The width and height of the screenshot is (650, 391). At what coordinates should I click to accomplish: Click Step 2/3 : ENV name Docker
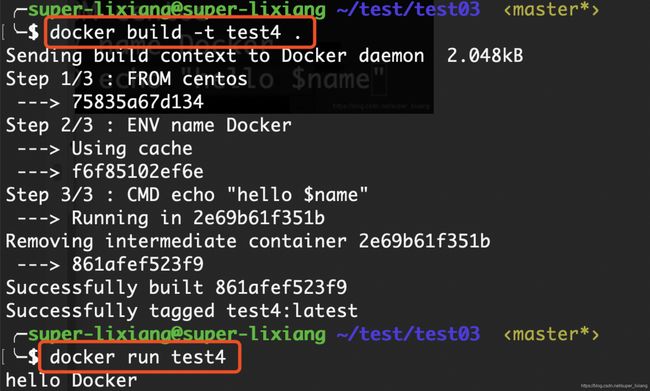(x=148, y=125)
